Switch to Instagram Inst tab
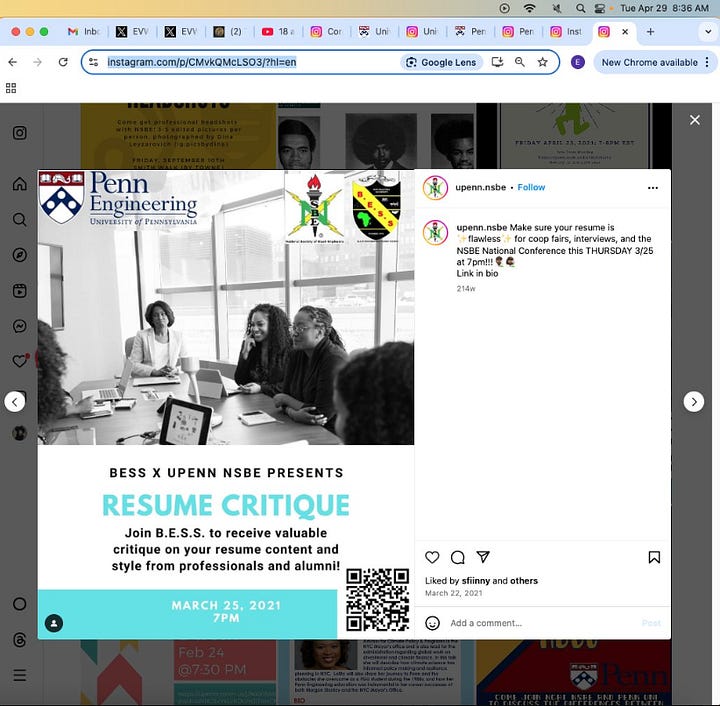 pyautogui.click(x=568, y=32)
